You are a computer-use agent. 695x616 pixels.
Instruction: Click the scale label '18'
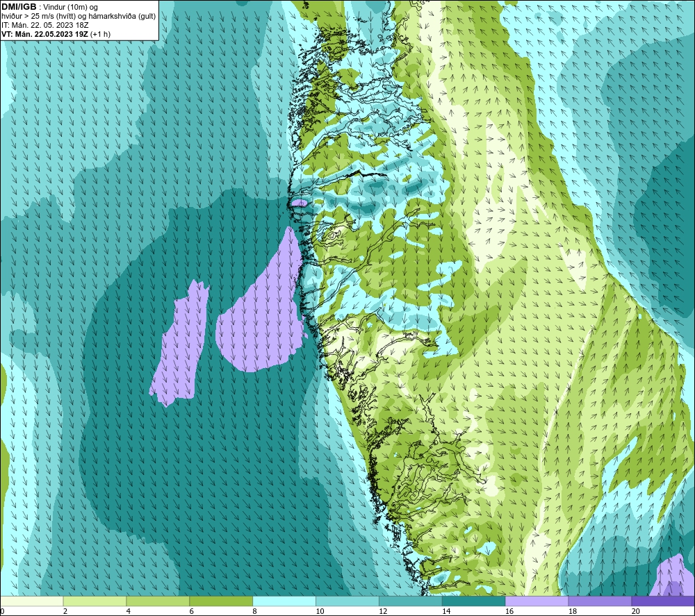click(x=572, y=611)
